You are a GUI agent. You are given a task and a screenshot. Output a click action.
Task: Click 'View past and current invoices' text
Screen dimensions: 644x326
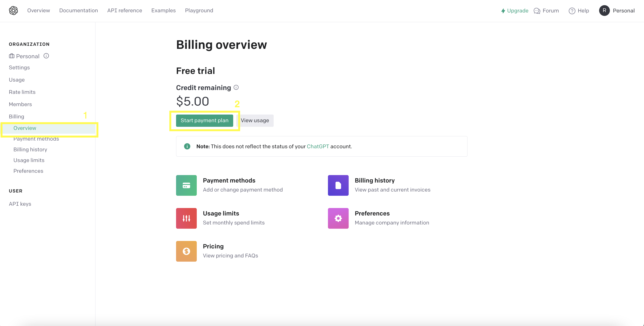(393, 190)
